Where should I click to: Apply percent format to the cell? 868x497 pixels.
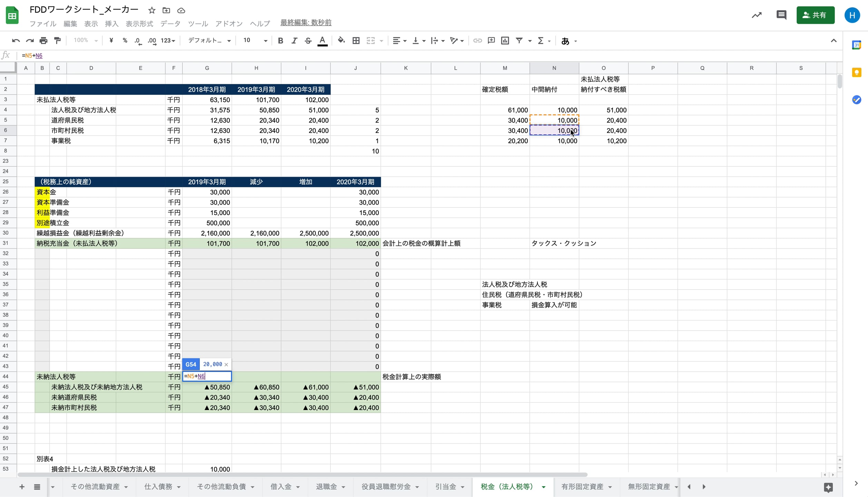pos(125,40)
